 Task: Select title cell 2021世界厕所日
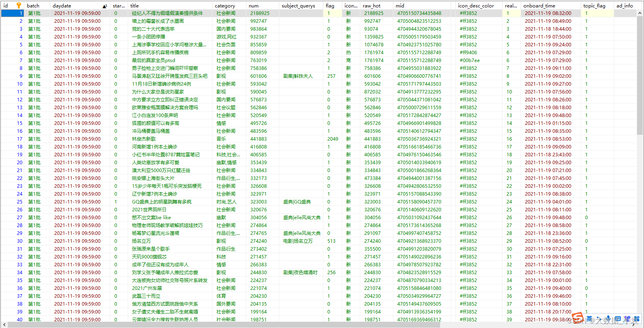tap(149, 210)
